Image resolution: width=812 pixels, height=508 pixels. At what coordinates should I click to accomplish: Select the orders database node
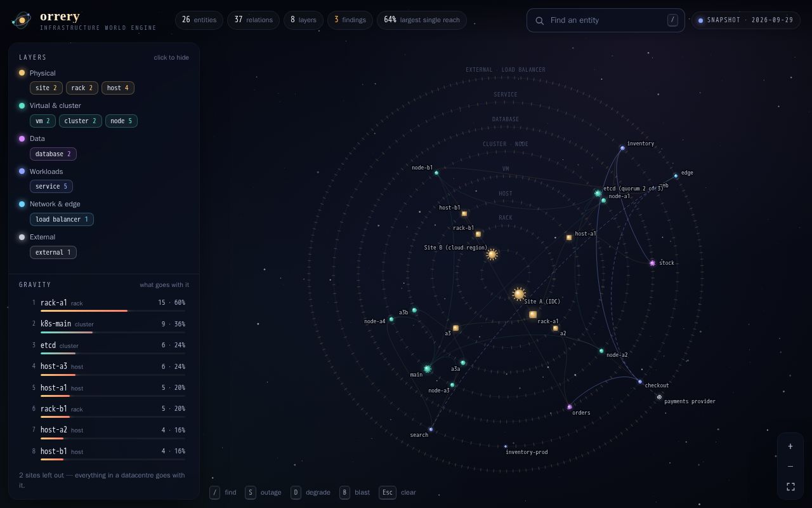click(570, 407)
